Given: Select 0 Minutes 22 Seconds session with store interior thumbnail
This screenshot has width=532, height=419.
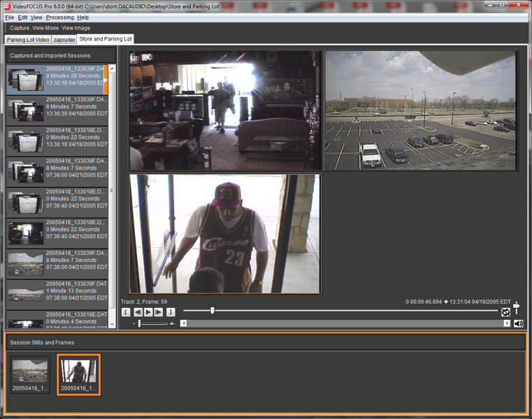Looking at the screenshot, I should (x=57, y=233).
